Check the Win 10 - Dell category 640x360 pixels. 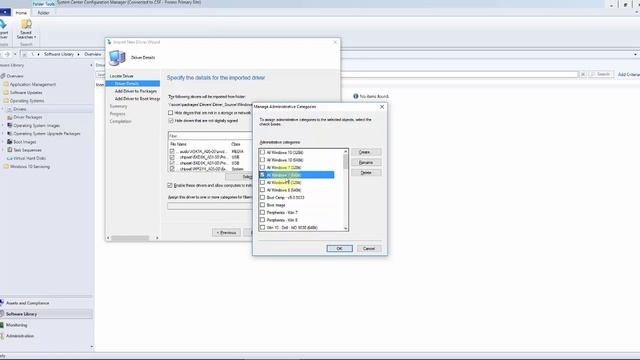[x=262, y=227]
